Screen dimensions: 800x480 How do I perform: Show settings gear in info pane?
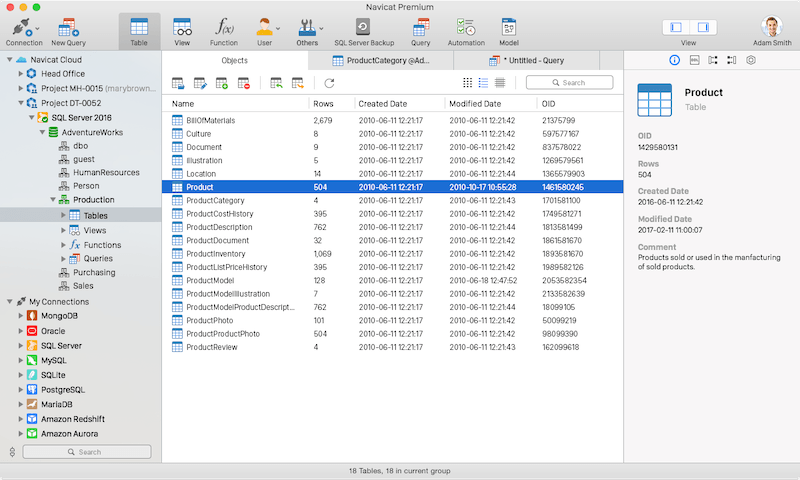point(751,60)
